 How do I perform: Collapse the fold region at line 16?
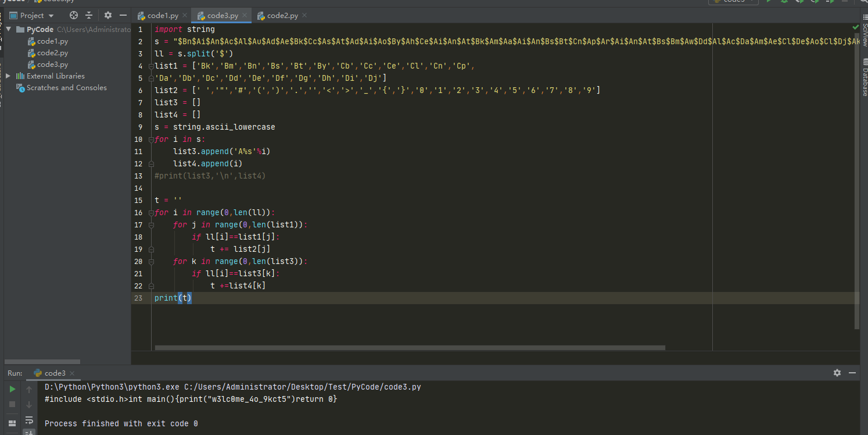click(x=151, y=212)
